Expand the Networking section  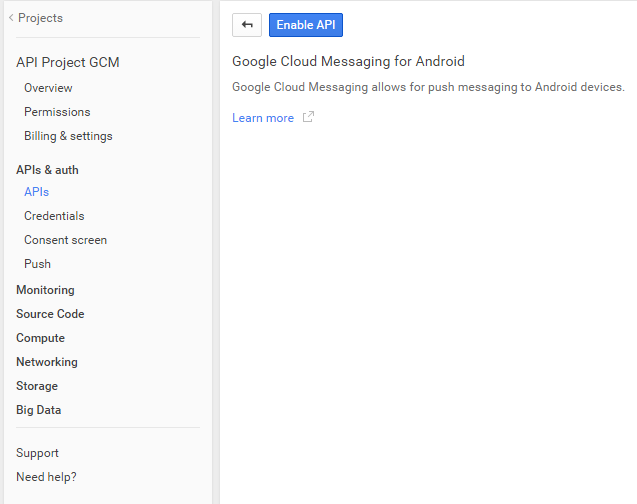(x=47, y=362)
